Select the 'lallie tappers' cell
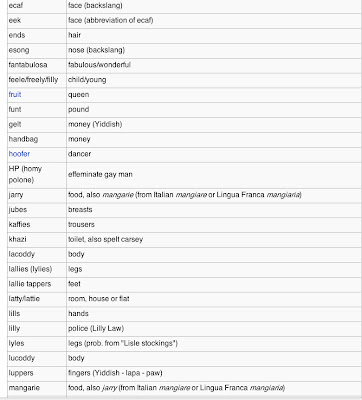The image size is (362, 400). (x=37, y=284)
